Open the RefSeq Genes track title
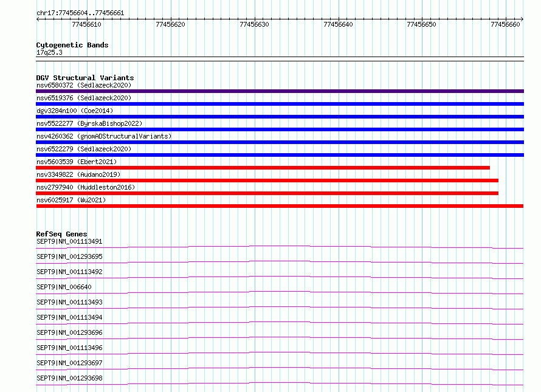 click(62, 233)
